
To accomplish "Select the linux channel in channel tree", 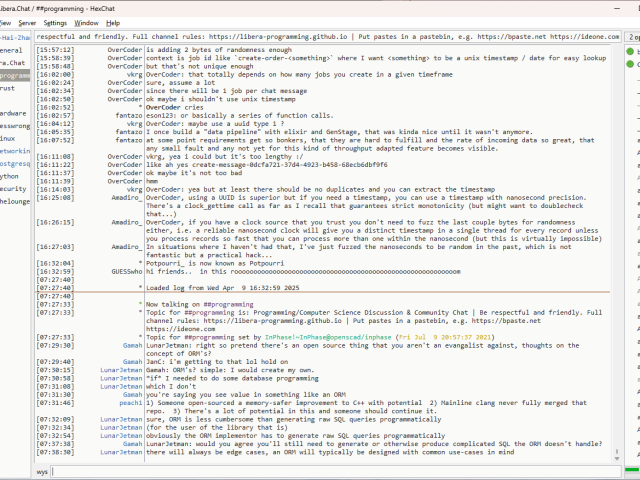I will coord(8,138).
